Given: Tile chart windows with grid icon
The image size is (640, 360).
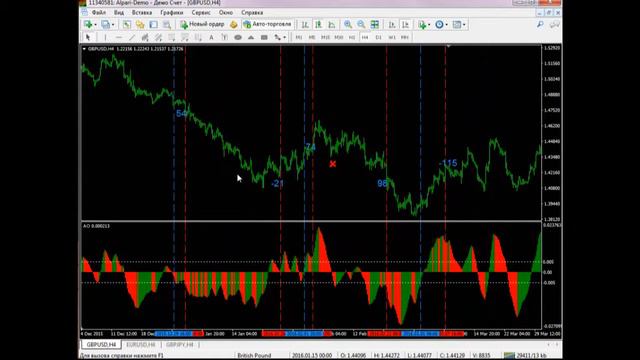Looking at the screenshot, I should point(375,24).
